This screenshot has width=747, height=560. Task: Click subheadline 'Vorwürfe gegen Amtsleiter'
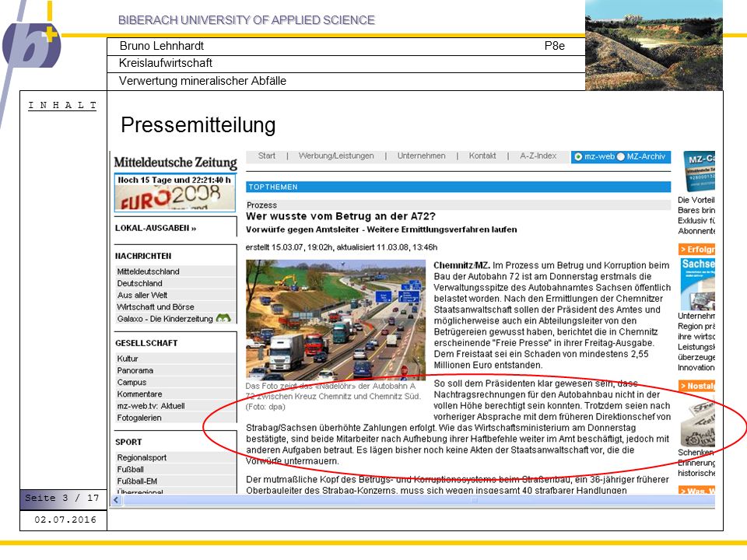pos(302,229)
